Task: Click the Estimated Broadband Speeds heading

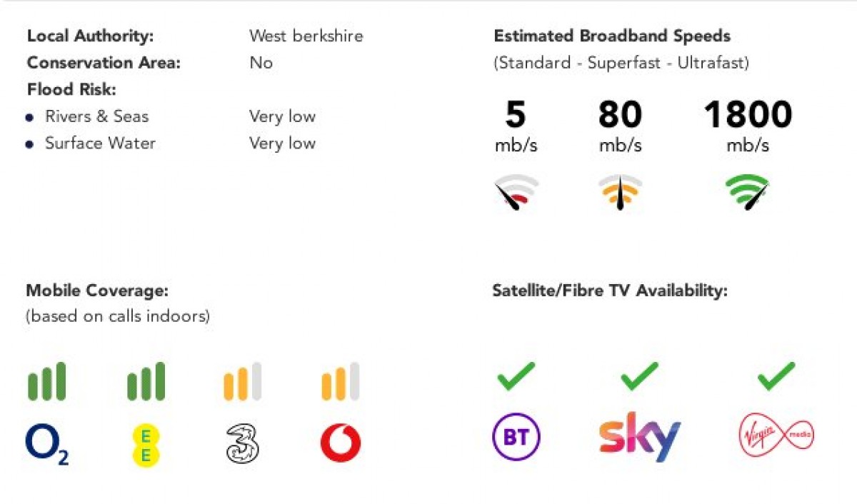Action: point(612,36)
